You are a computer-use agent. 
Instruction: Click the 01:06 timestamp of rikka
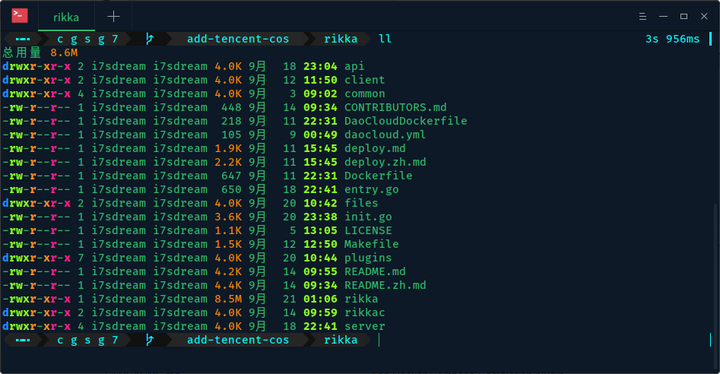320,299
